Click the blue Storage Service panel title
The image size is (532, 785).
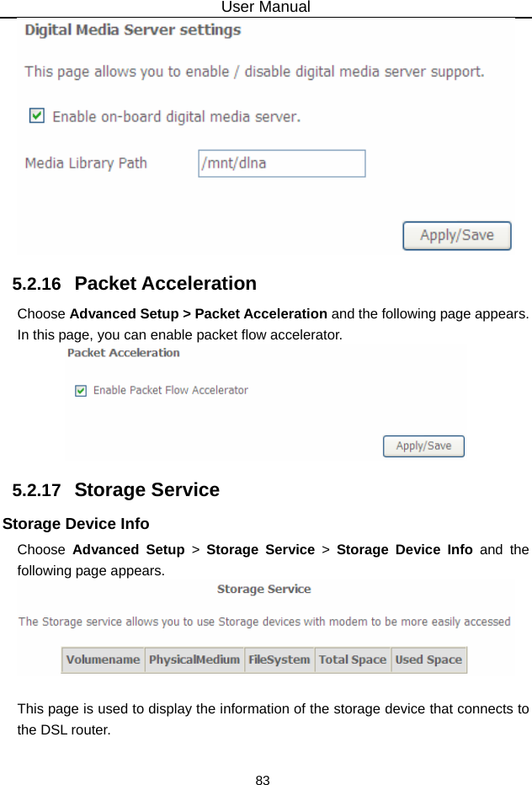[x=263, y=589]
